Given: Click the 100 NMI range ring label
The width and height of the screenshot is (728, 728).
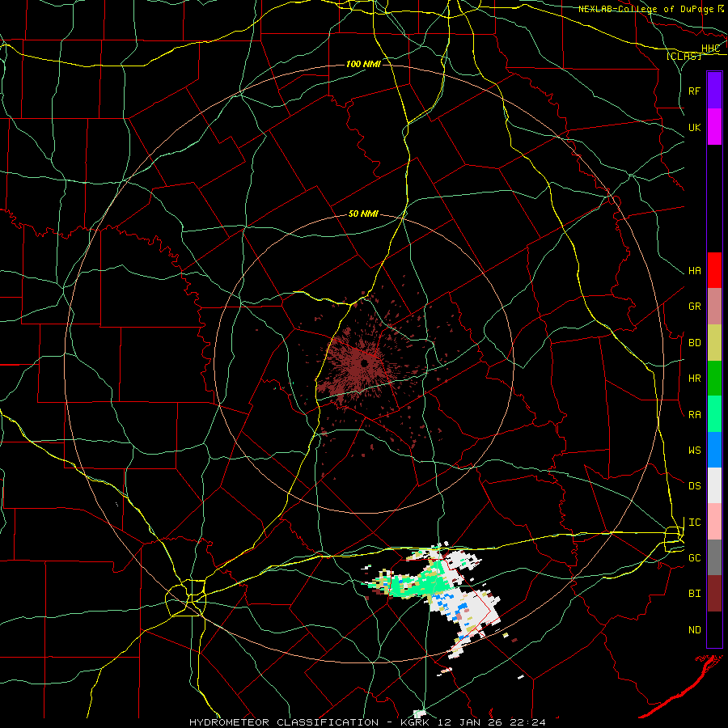Looking at the screenshot, I should pyautogui.click(x=363, y=64).
